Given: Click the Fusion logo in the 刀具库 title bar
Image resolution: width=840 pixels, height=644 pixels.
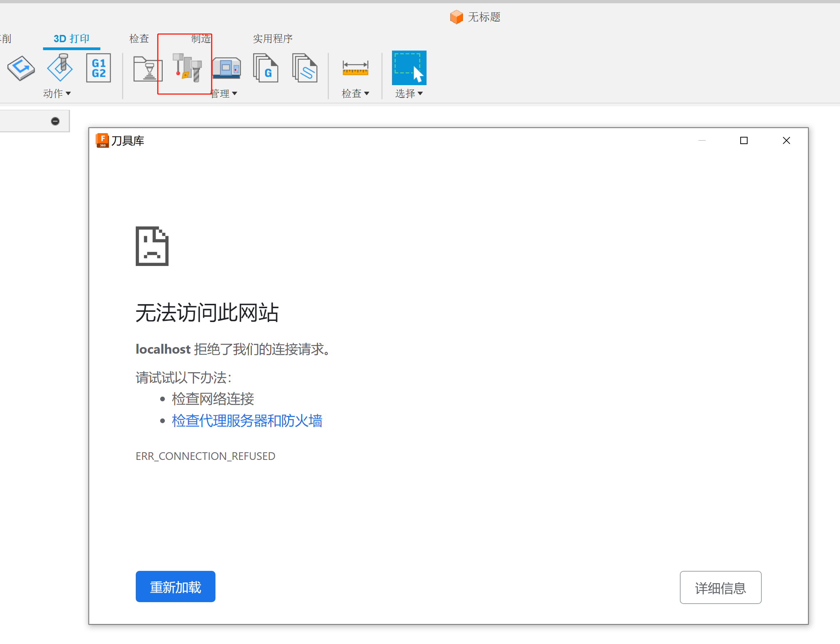Looking at the screenshot, I should (102, 140).
